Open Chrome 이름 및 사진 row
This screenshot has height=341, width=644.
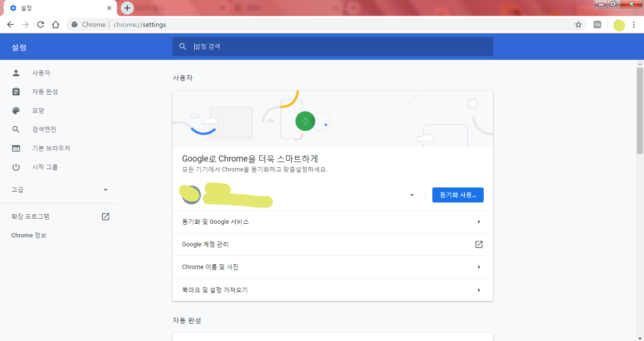pos(333,267)
